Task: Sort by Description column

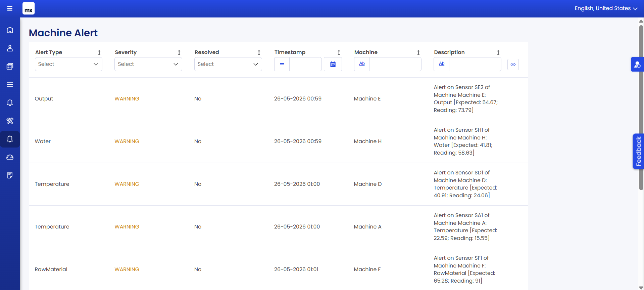Action: coord(498,52)
